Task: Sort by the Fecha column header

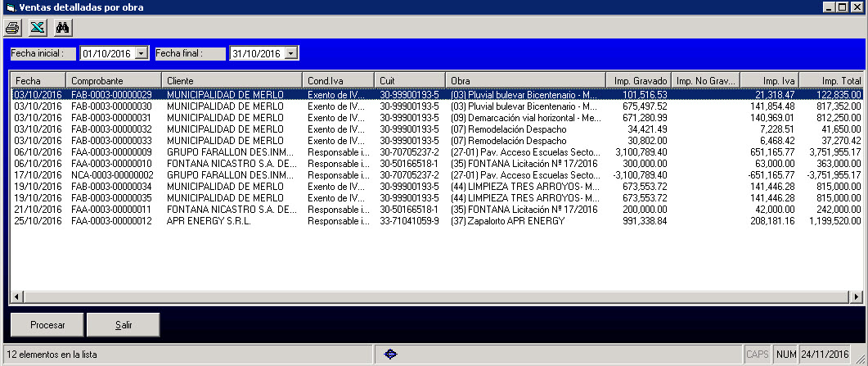Action: [37, 81]
